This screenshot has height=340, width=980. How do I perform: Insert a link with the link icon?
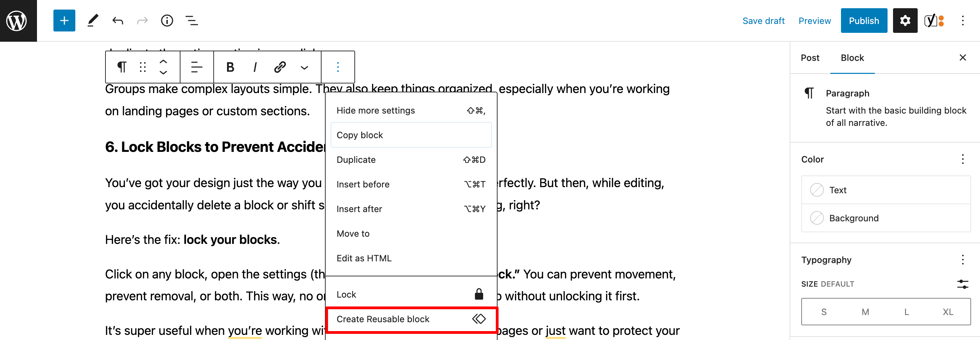coord(280,67)
